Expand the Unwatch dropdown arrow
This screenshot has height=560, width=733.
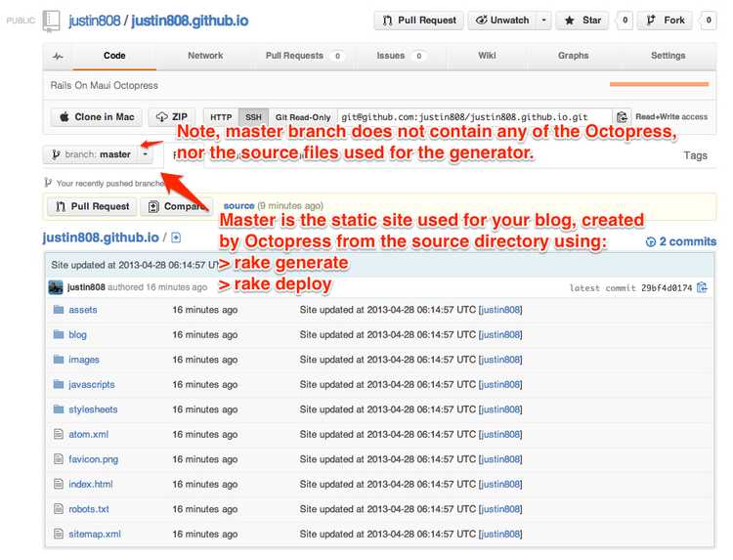pos(542,20)
